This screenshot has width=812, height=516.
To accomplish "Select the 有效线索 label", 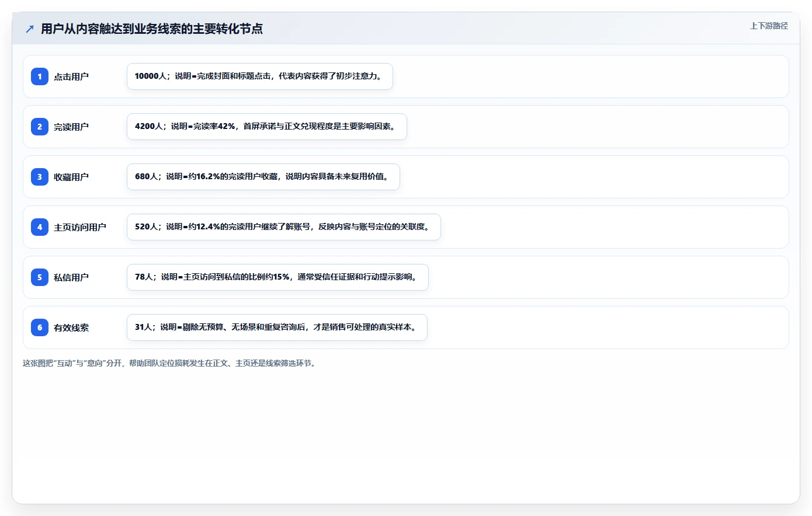I will [71, 327].
